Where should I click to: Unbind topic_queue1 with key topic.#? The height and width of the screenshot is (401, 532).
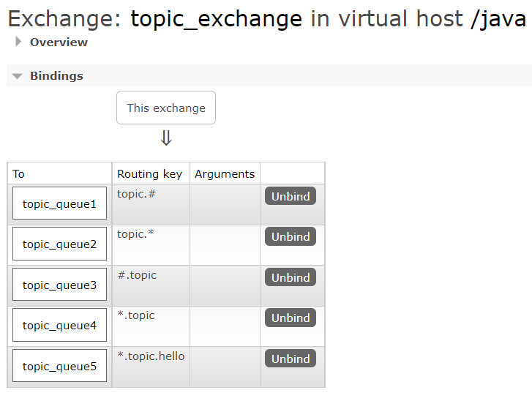[291, 196]
